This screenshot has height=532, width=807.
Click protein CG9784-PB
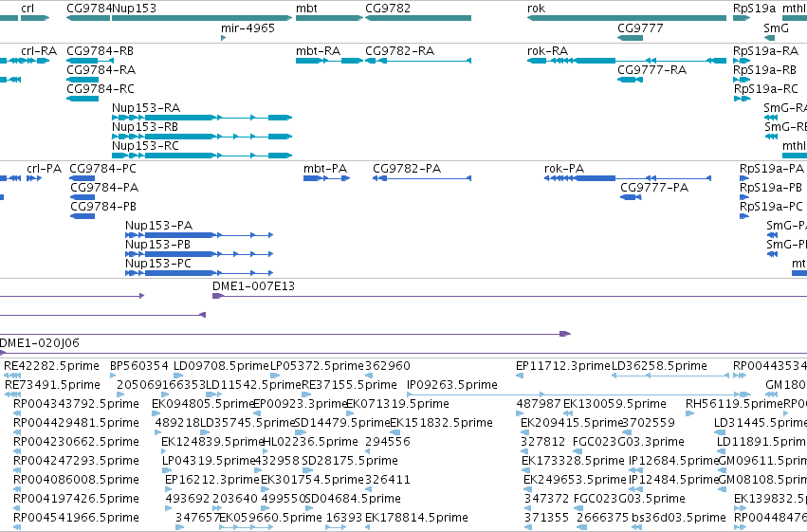[83, 216]
